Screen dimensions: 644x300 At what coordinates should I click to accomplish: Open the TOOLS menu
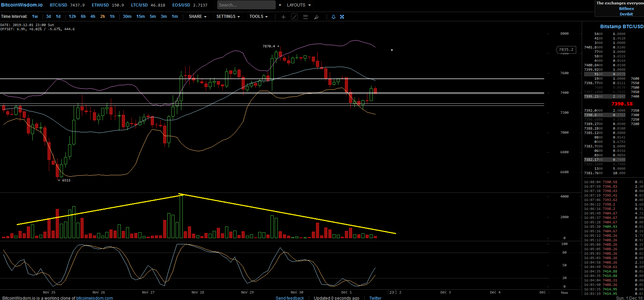pyautogui.click(x=258, y=16)
